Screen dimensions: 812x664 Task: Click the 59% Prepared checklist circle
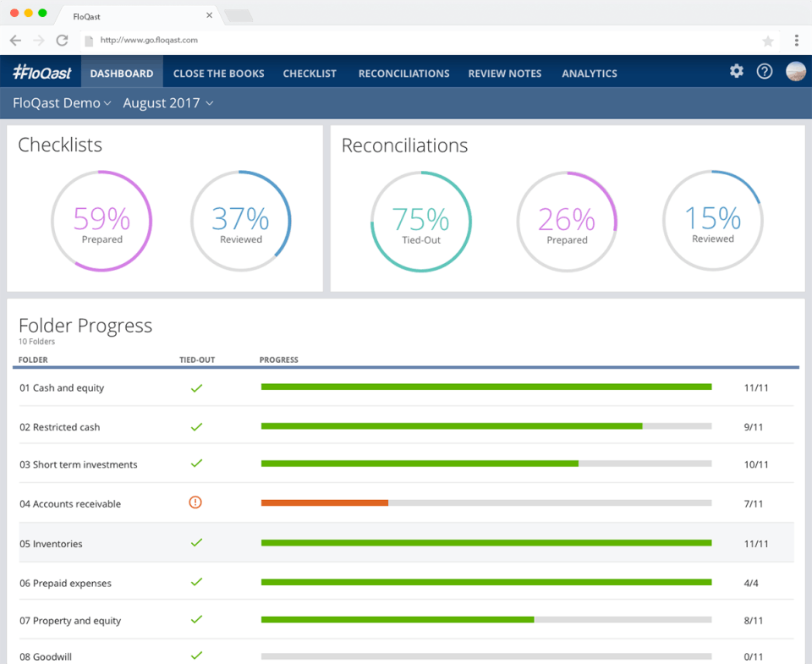click(x=101, y=222)
